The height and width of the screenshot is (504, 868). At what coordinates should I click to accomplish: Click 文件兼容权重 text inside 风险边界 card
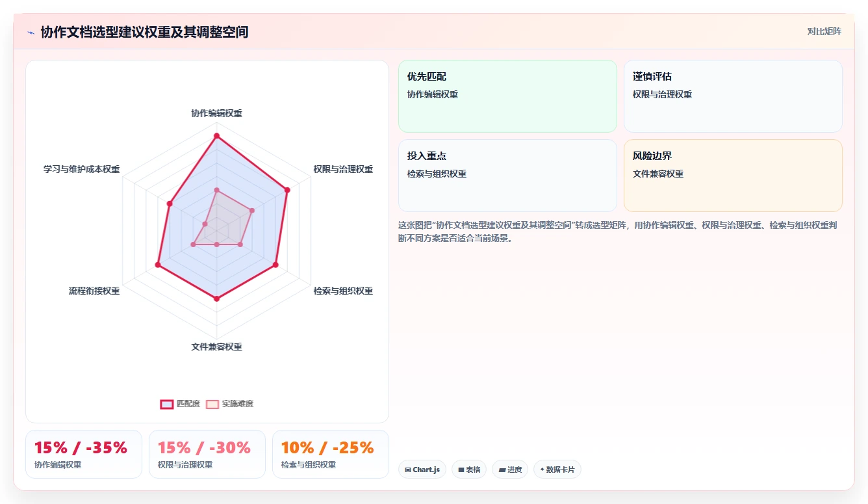tap(658, 174)
